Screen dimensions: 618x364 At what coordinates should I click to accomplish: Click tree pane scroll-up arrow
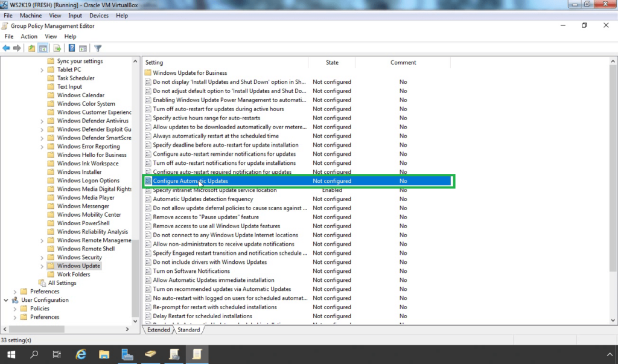pos(135,62)
